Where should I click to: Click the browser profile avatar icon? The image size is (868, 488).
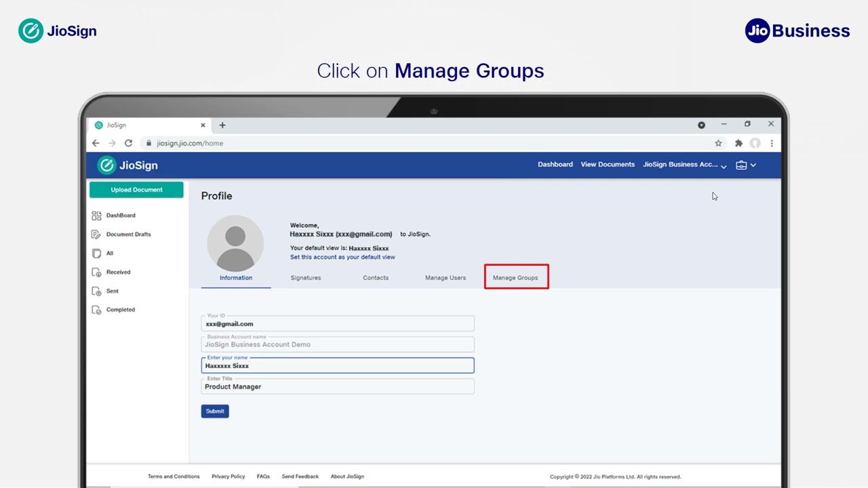[755, 143]
